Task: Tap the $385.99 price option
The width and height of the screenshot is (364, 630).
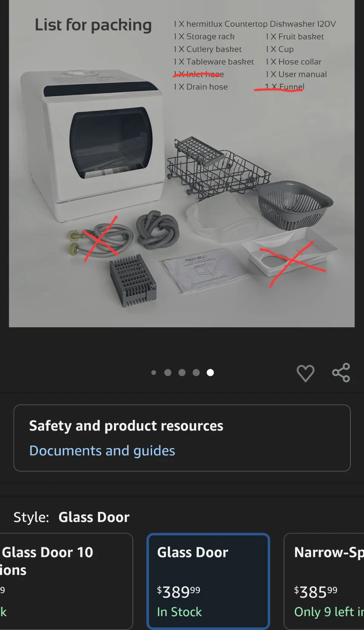Action: coord(316,592)
